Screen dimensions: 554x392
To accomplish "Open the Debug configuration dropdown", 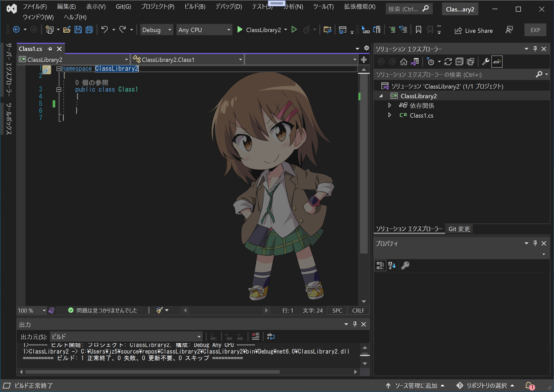I will click(x=157, y=30).
